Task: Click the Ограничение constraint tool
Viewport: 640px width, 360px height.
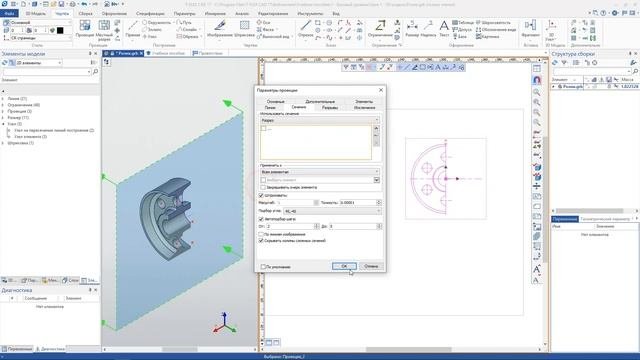Action: click(x=380, y=29)
